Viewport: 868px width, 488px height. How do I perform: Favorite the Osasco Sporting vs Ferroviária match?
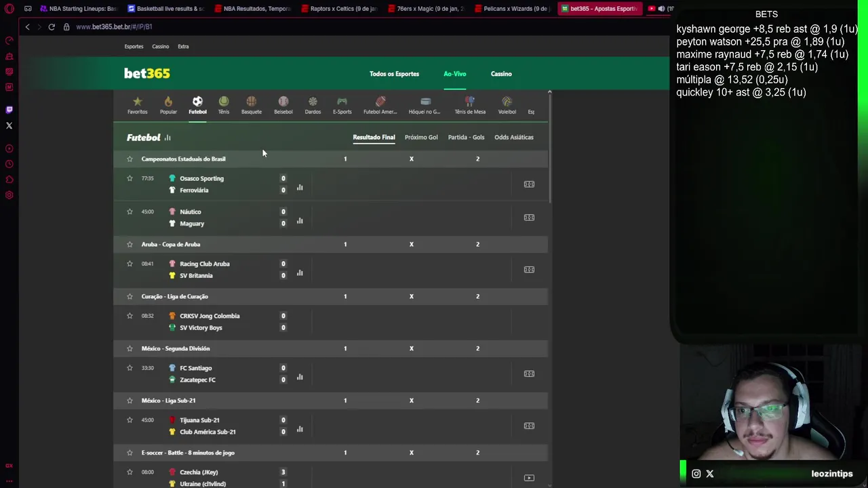(130, 178)
